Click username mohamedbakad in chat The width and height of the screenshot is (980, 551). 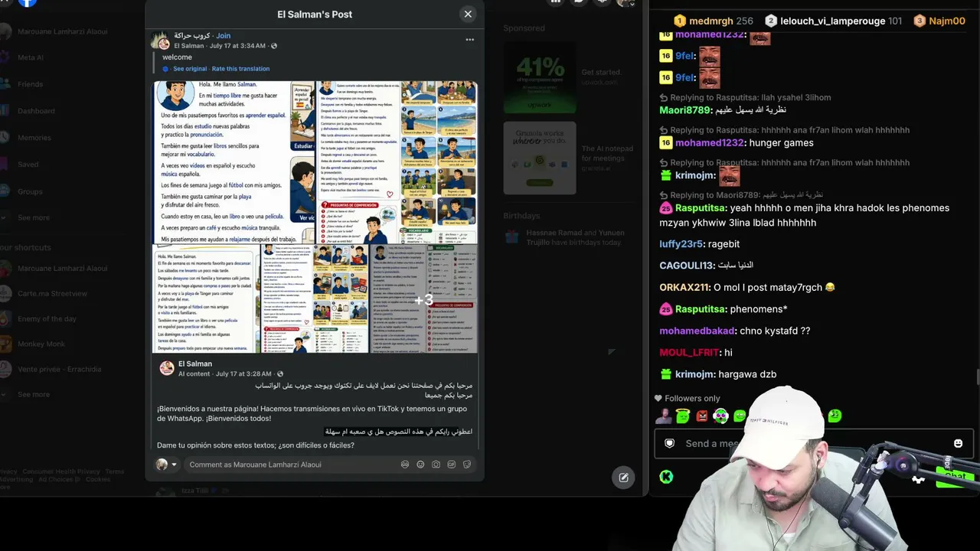coord(697,331)
